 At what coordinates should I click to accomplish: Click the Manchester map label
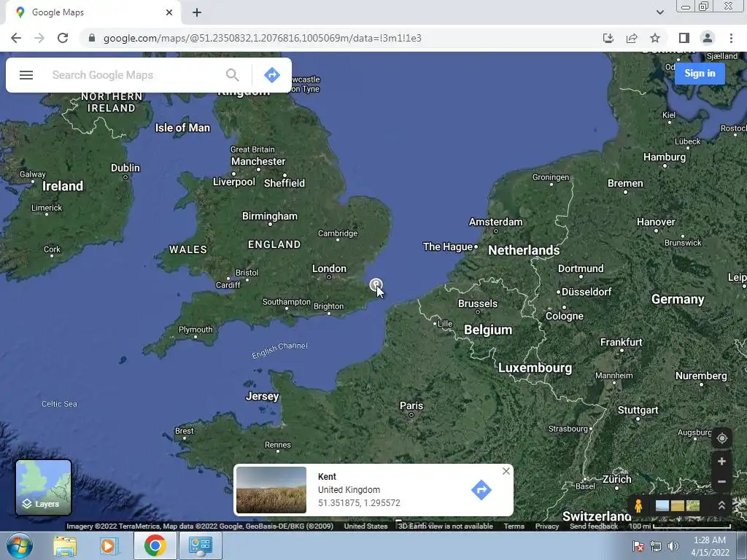tap(258, 161)
